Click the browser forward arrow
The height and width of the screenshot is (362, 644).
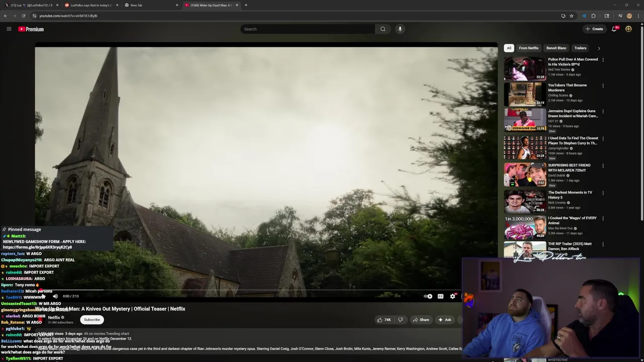[15, 16]
